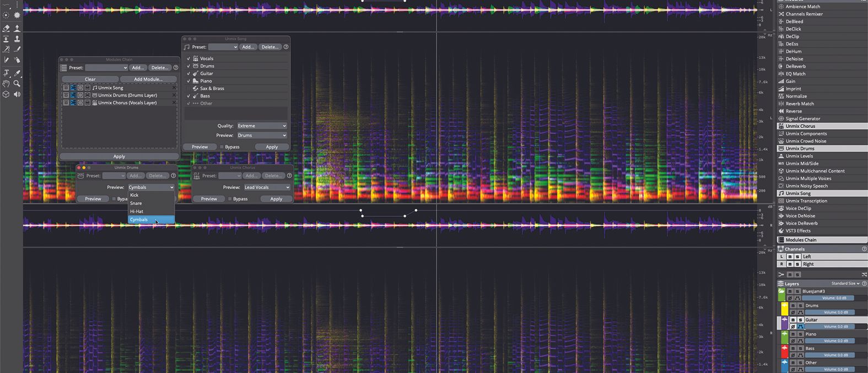Screen dimensions: 868x373
Task: Open Preview dropdown showing Lead Vocals
Action: pyautogui.click(x=267, y=187)
